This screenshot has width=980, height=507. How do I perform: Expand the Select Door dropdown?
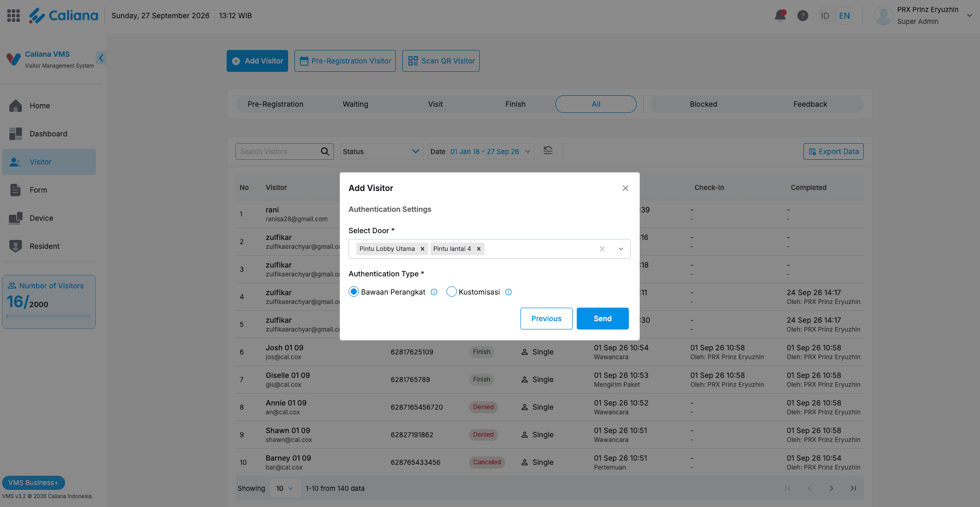(x=621, y=249)
